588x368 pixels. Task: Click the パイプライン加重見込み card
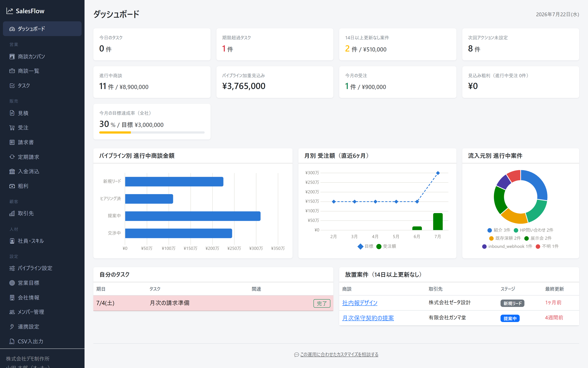tap(275, 82)
